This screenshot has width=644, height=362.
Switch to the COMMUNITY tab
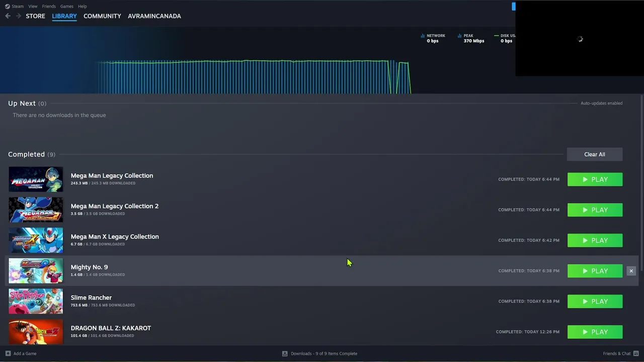(102, 16)
